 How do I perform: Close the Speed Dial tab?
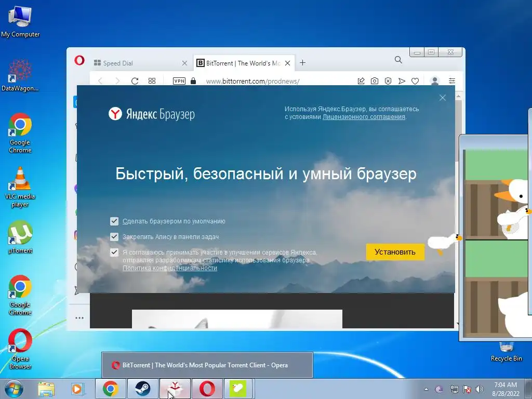[184, 63]
